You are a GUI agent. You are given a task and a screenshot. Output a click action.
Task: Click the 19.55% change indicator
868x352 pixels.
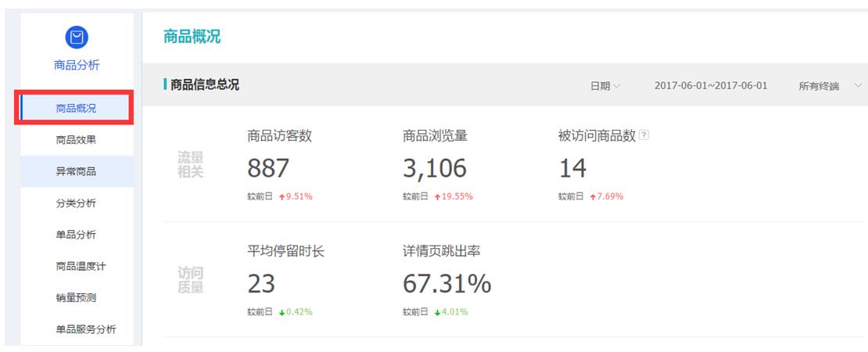pos(454,196)
